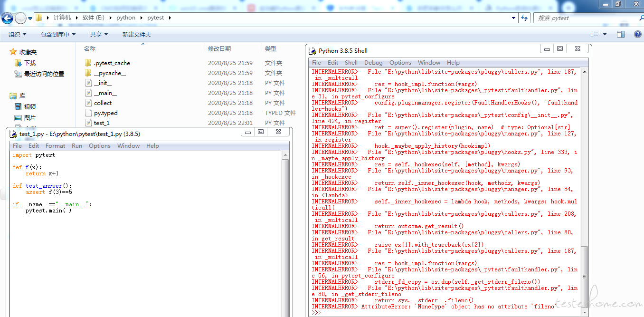The width and height of the screenshot is (644, 317).
Task: Open File menu in test_1.py editor
Action: [x=18, y=145]
